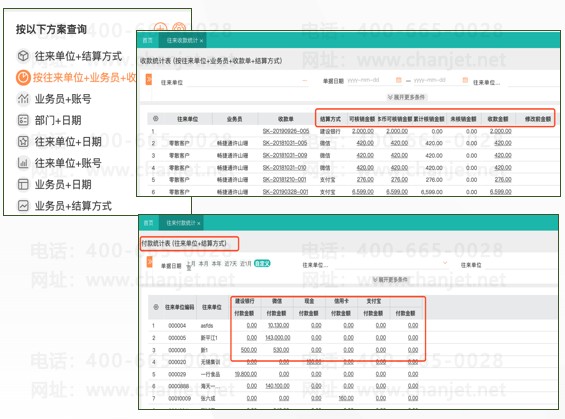Close the 往来收款统计 tab
The image size is (565, 419).
[201, 41]
